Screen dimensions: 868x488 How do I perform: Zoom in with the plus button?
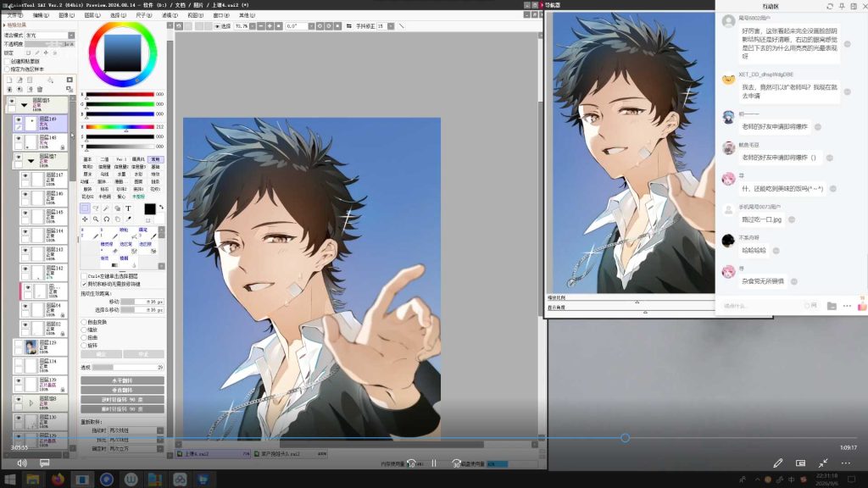[x=270, y=26]
